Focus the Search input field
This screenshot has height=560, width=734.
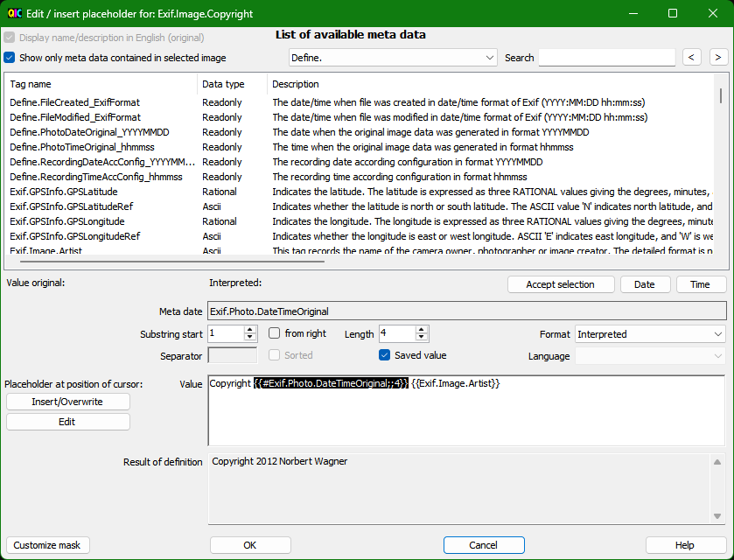pos(606,58)
